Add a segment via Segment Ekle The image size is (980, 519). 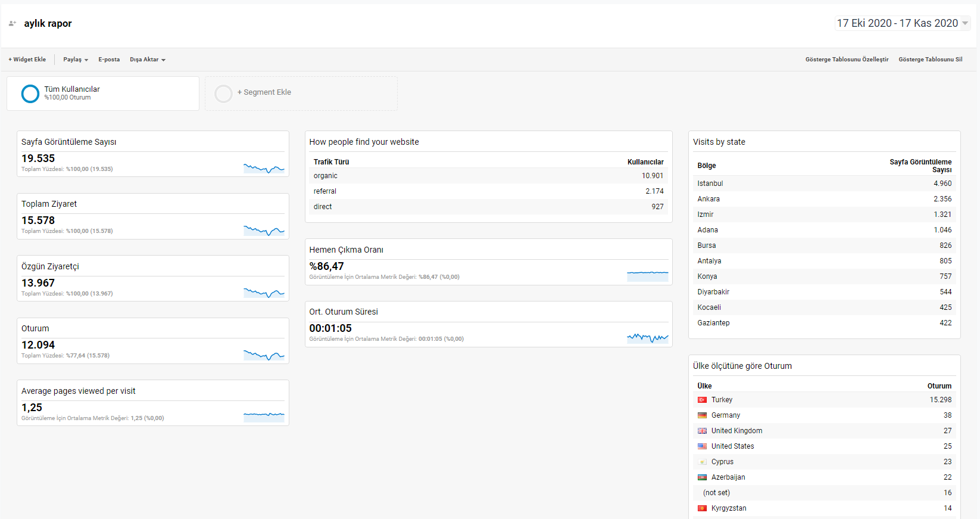[264, 92]
